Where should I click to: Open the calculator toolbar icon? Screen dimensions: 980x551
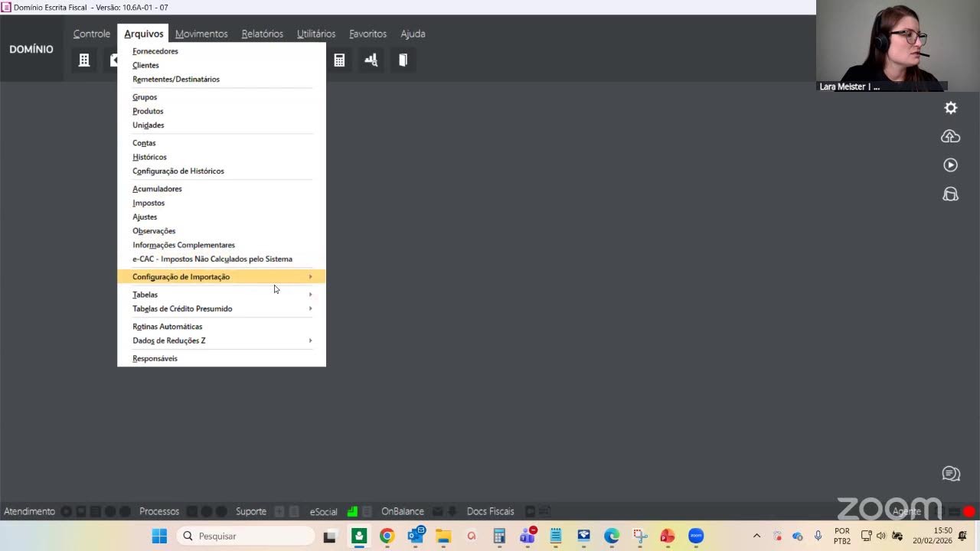tap(339, 60)
